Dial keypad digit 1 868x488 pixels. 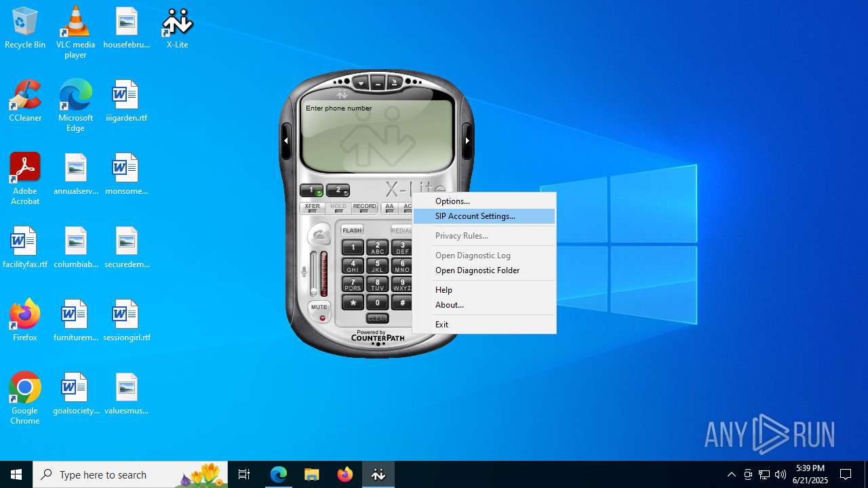[x=353, y=248]
